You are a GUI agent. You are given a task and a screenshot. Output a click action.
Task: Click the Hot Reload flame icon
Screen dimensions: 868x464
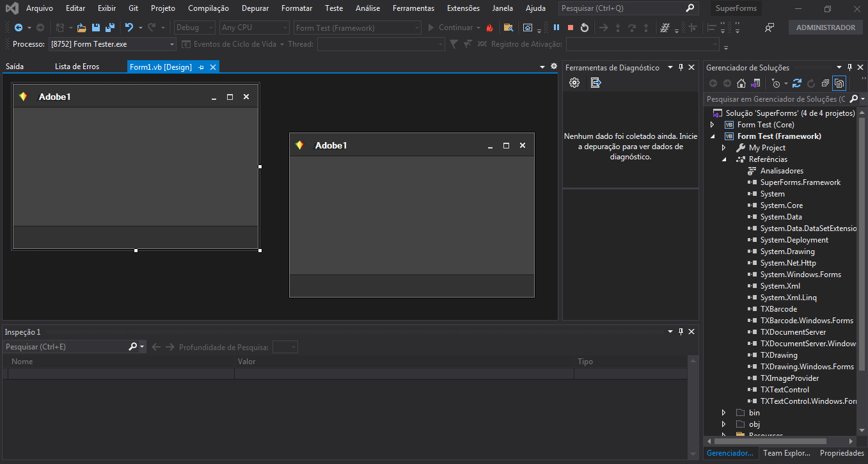[489, 28]
